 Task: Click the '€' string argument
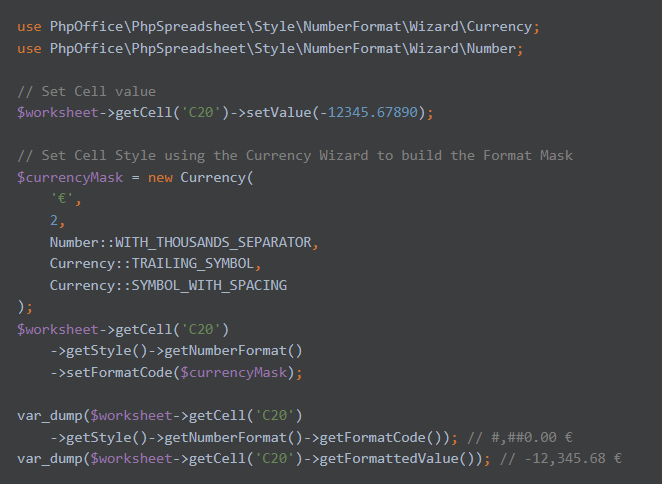point(62,199)
